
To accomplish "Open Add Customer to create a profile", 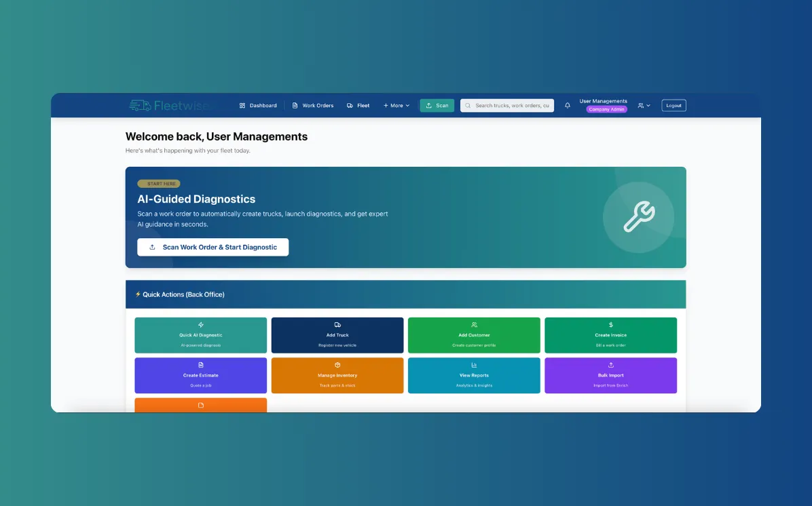I will (x=474, y=334).
